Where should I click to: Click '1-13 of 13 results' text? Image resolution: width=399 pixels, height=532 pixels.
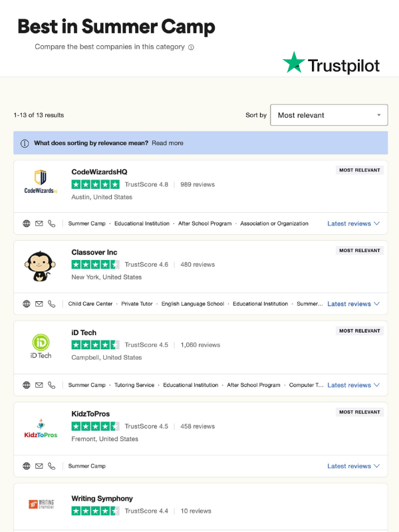coord(39,115)
